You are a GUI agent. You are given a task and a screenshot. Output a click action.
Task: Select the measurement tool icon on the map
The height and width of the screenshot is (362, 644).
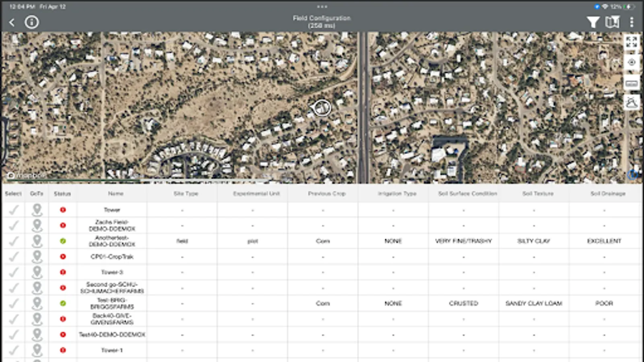coord(631,83)
